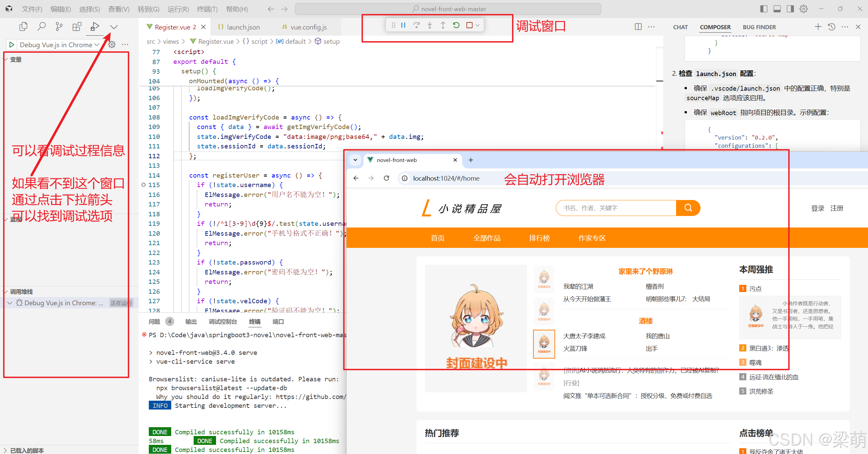Stop debugging with the red square

point(470,25)
